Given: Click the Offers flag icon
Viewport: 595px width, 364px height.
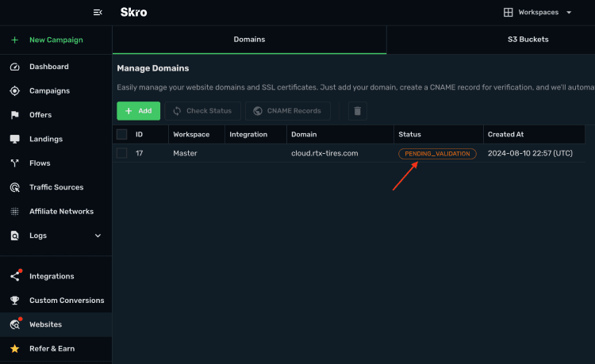Looking at the screenshot, I should (15, 115).
